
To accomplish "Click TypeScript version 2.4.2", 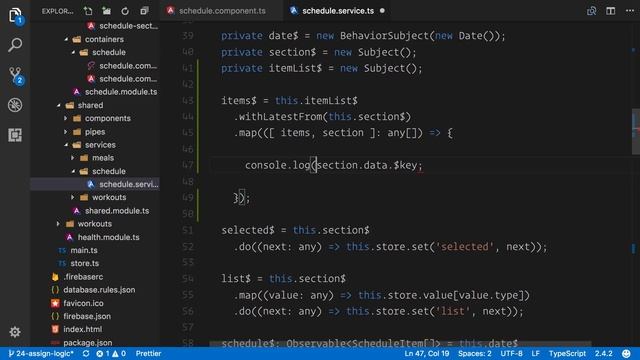I will [x=603, y=353].
